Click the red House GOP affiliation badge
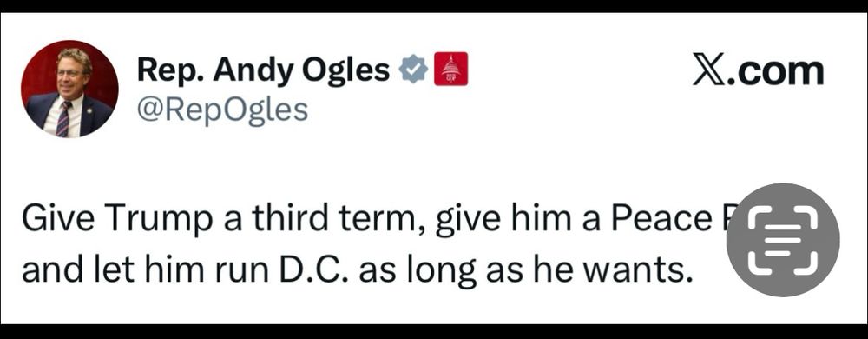868x339 pixels. pos(450,69)
